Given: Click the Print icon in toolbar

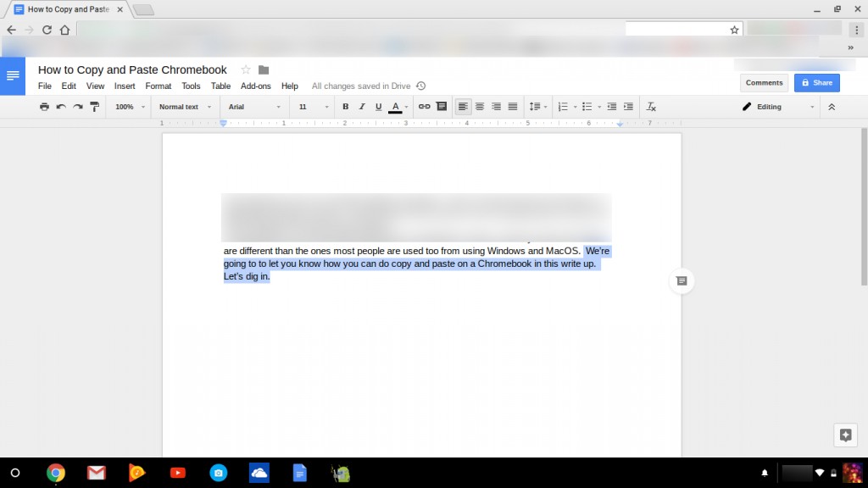Looking at the screenshot, I should [x=44, y=107].
